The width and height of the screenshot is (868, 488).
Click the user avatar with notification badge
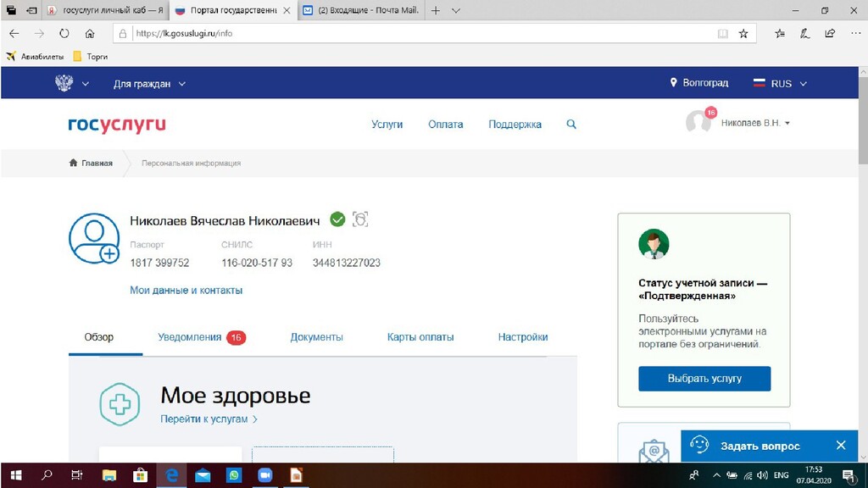point(699,121)
